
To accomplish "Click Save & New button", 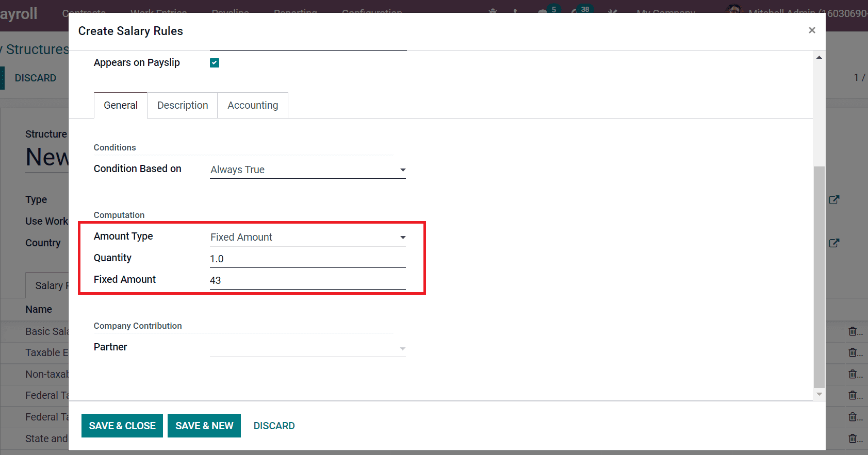I will (x=204, y=426).
